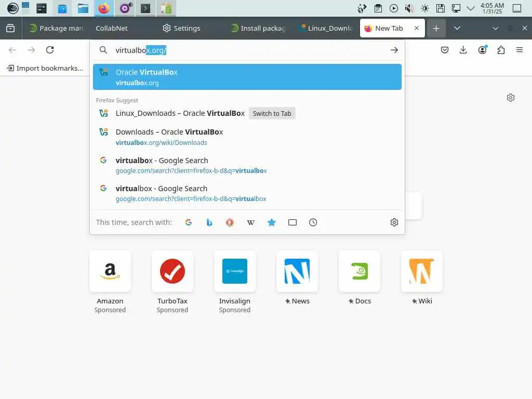Switch to the Package man tab

[56, 28]
